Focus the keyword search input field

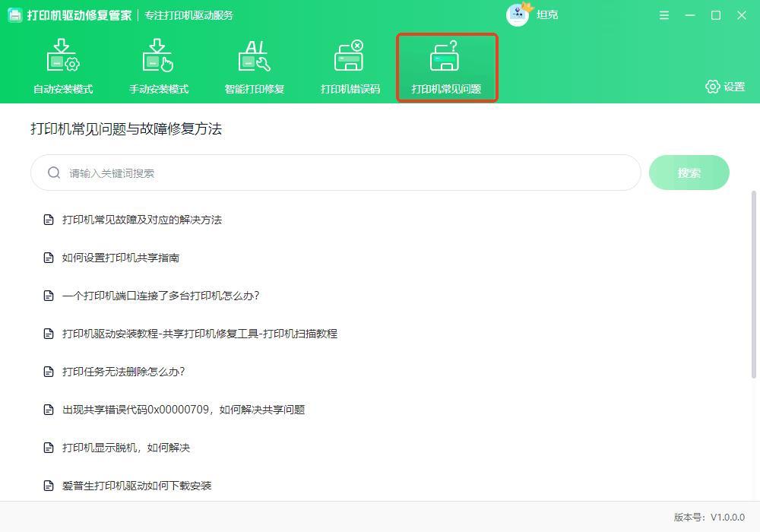(342, 173)
